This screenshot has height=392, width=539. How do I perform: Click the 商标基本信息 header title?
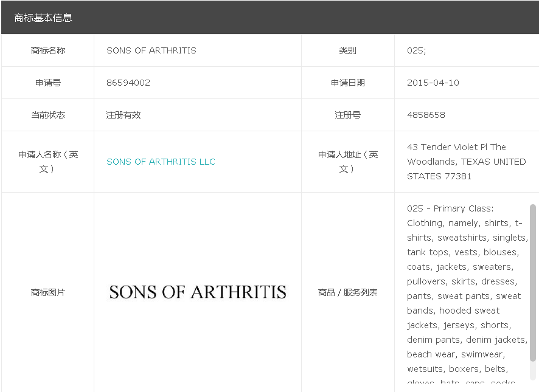43,18
